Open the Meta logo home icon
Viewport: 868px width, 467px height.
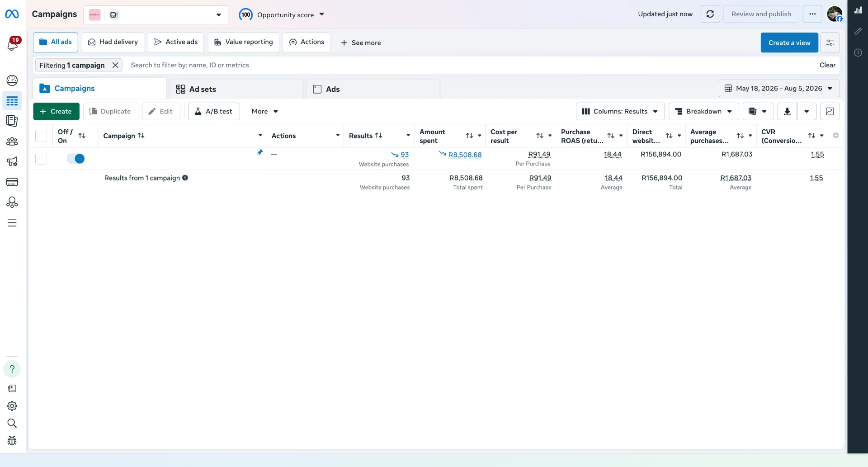pos(12,14)
